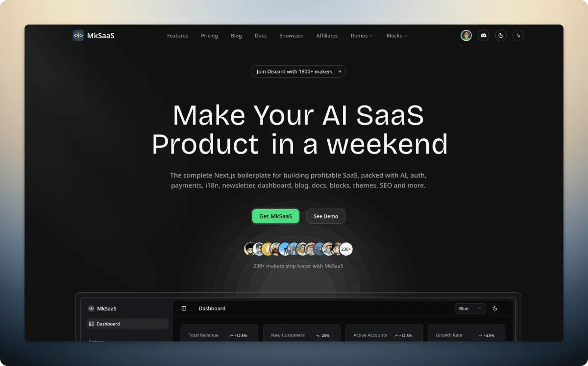Click the user avatar in navbar

click(466, 35)
